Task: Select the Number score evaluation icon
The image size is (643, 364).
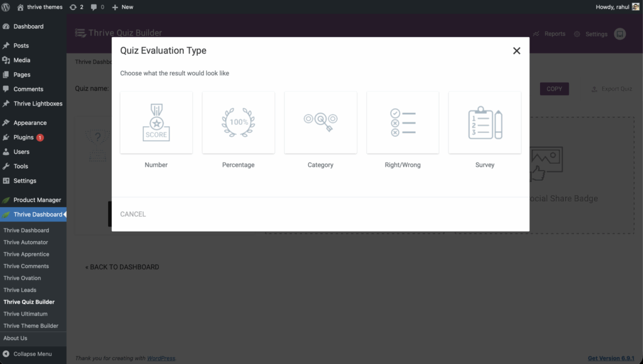Action: (156, 123)
